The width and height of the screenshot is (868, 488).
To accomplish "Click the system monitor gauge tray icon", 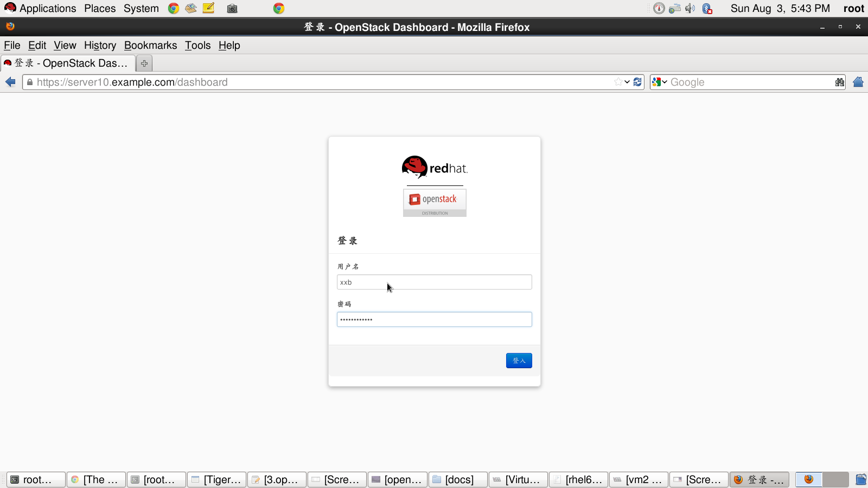I will (x=659, y=8).
